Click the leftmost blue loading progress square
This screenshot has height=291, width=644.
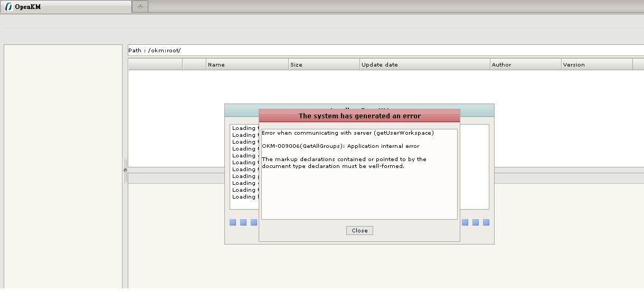click(233, 222)
